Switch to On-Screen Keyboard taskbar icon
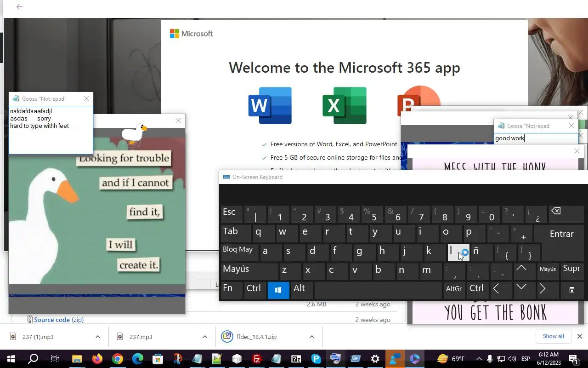This screenshot has height=368, width=588. (336, 359)
